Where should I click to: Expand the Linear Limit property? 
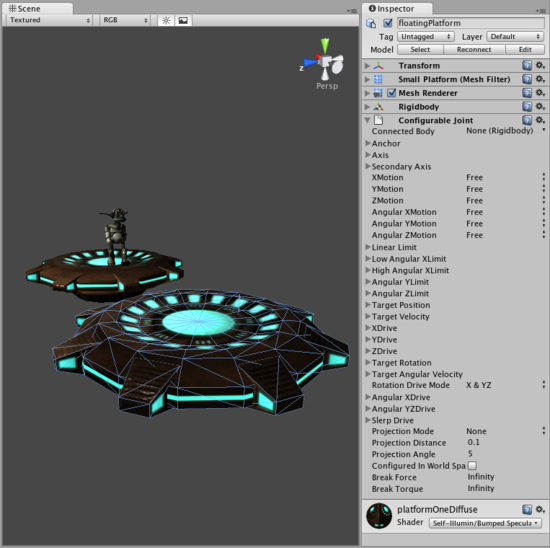(368, 247)
